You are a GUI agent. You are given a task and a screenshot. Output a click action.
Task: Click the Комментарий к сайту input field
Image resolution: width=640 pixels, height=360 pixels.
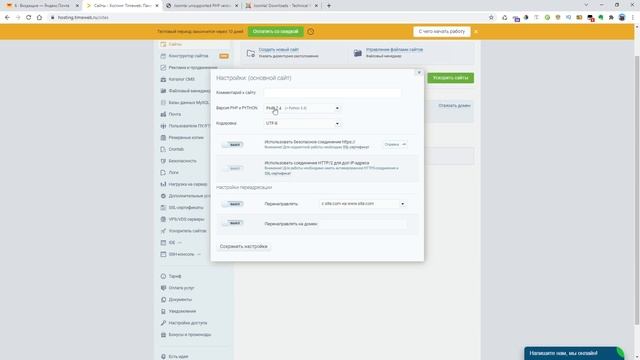point(332,93)
